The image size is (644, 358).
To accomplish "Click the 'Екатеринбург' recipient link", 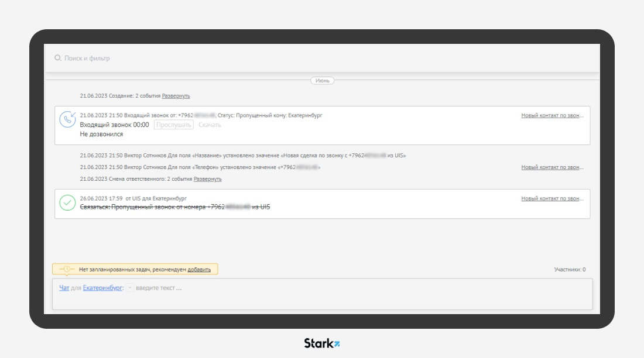I will [102, 288].
